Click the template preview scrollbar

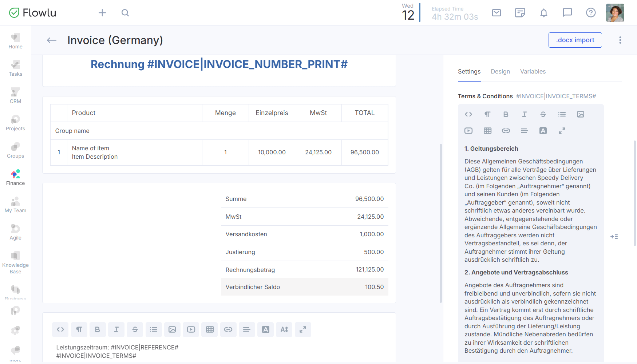(441, 223)
